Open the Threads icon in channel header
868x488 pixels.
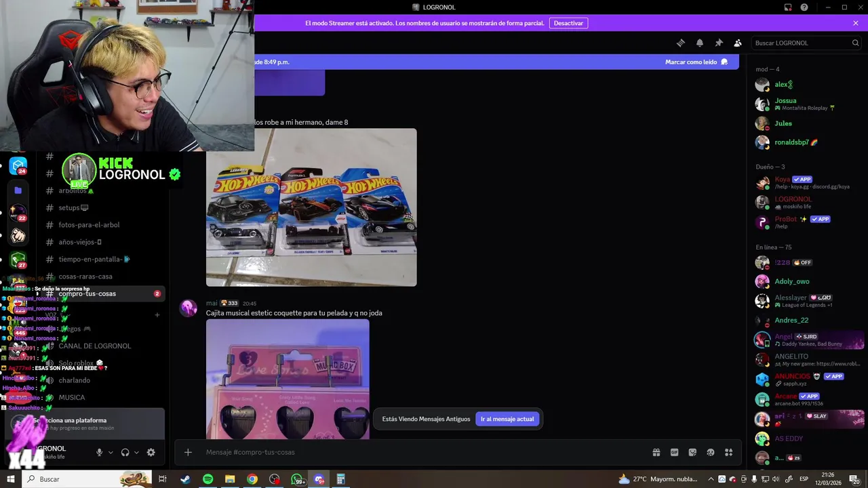(681, 43)
